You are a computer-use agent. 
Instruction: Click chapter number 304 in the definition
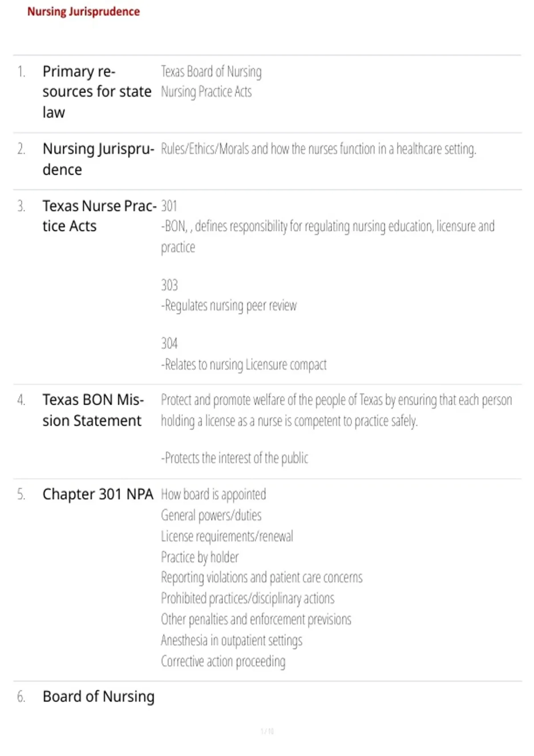coord(169,343)
